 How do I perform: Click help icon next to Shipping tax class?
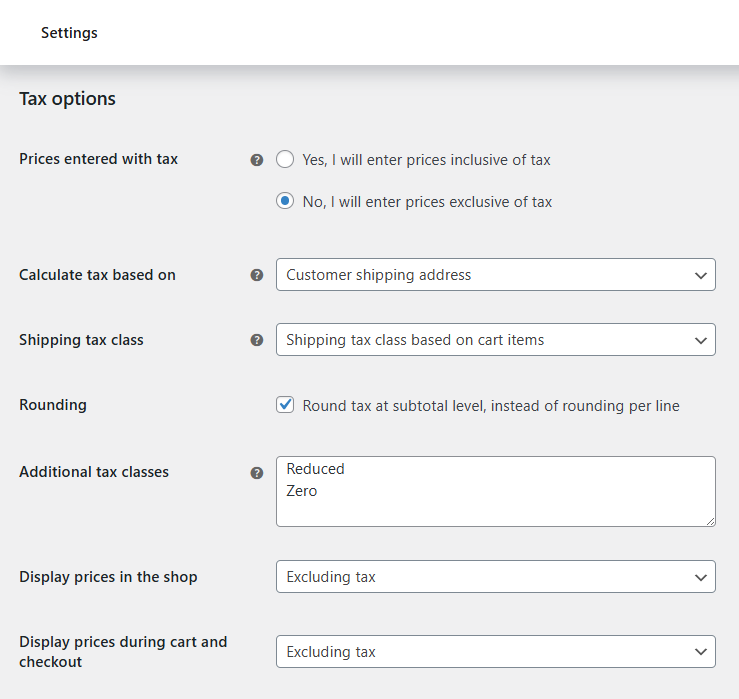[256, 340]
